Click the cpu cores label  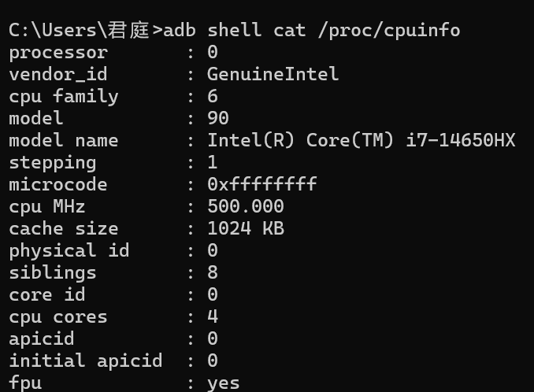tap(57, 316)
